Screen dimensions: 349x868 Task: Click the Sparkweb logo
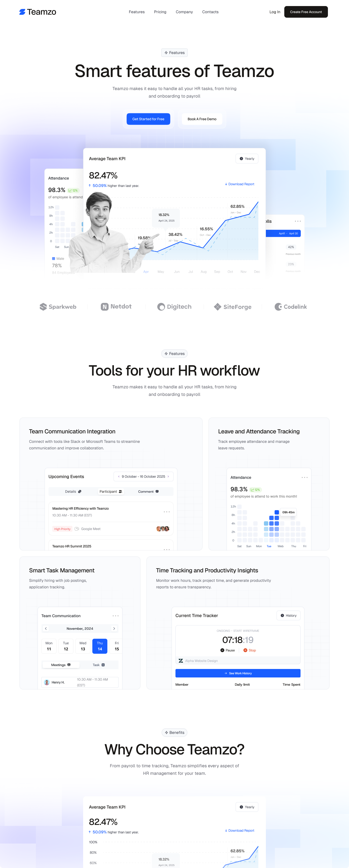point(58,307)
